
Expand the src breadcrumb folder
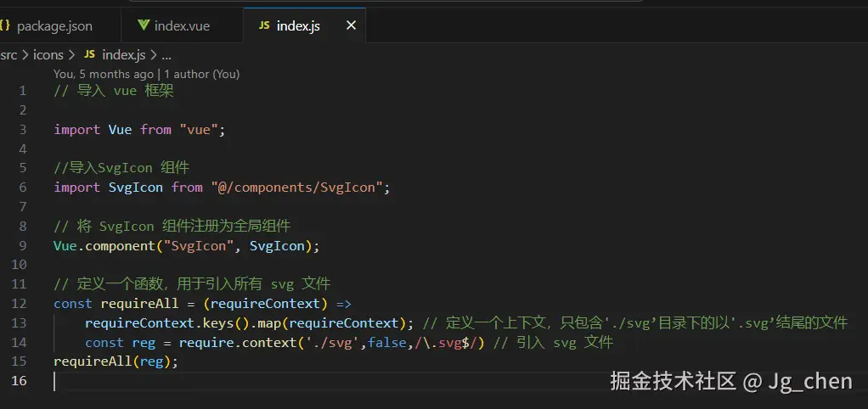(x=8, y=54)
